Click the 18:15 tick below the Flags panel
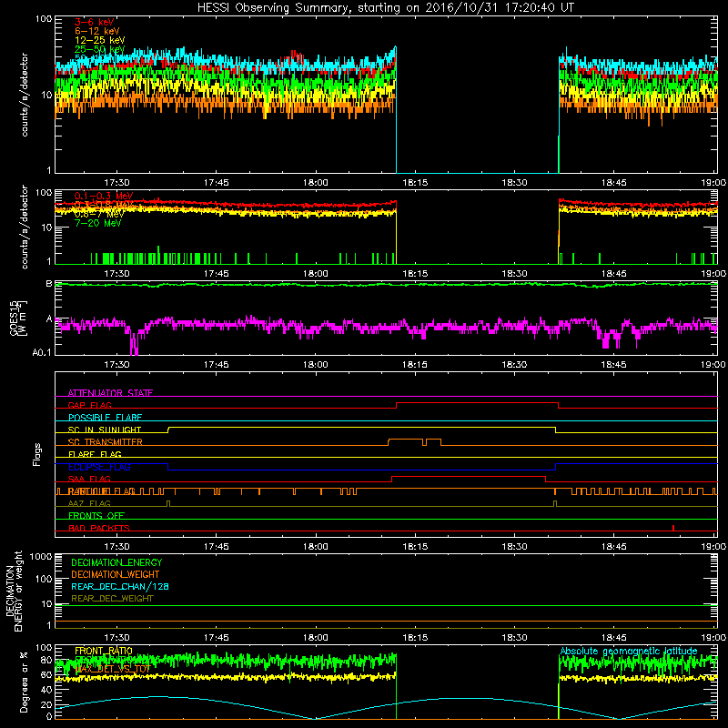This screenshot has width=728, height=728. pyautogui.click(x=415, y=547)
